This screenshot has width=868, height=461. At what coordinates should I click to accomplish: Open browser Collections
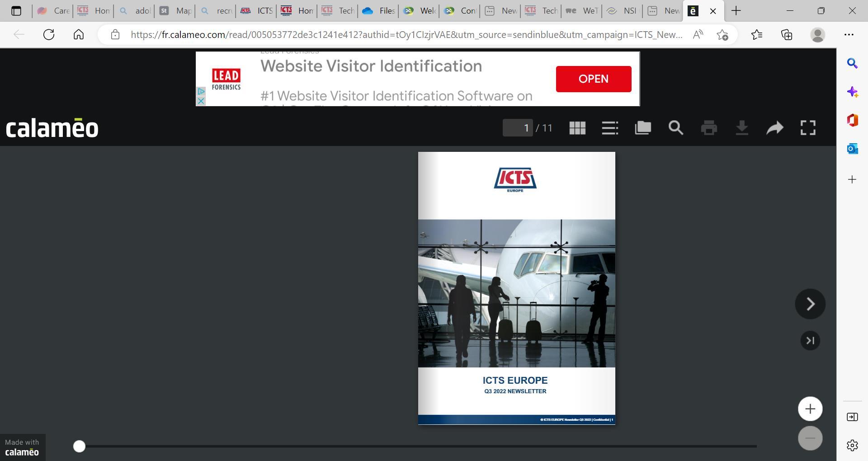(x=787, y=35)
